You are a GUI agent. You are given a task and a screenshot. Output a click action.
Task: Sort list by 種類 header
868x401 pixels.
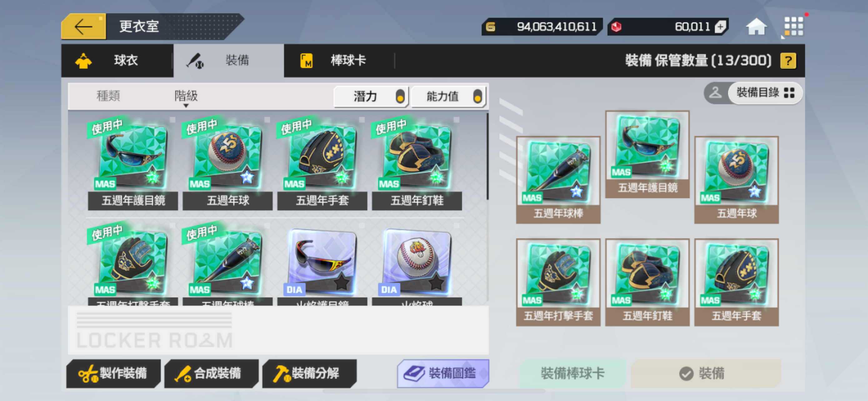(108, 96)
